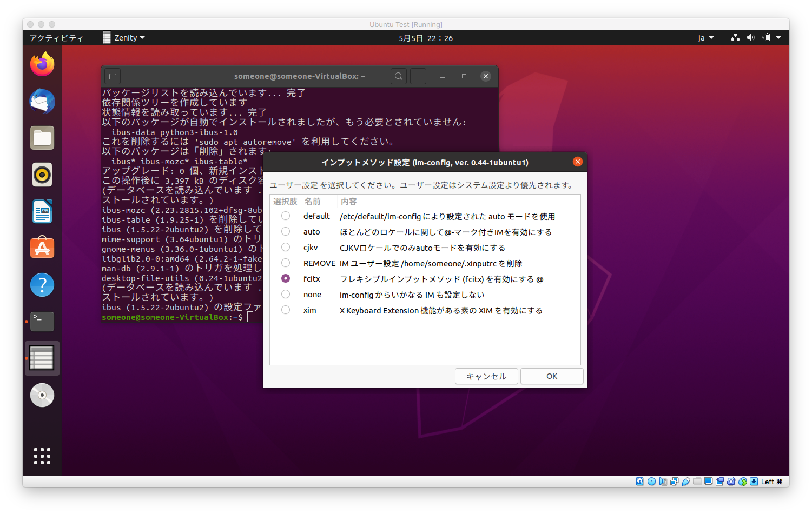
Task: Click the VirtualBox recording status icon
Action: 719,482
